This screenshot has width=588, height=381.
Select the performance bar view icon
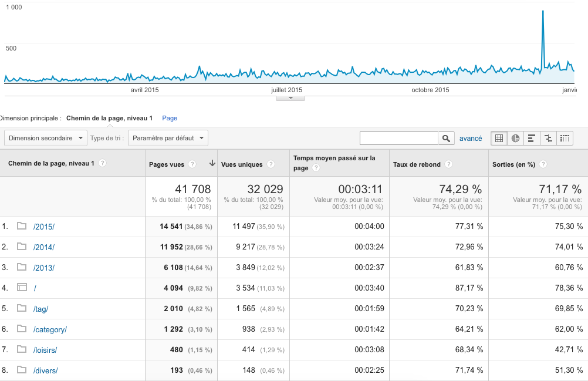pyautogui.click(x=532, y=139)
